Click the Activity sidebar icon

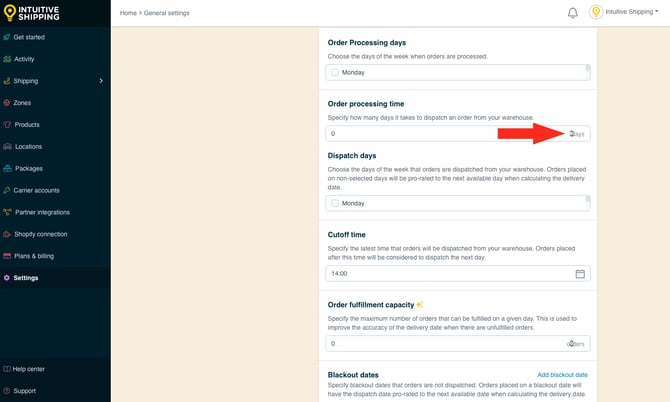click(x=7, y=59)
